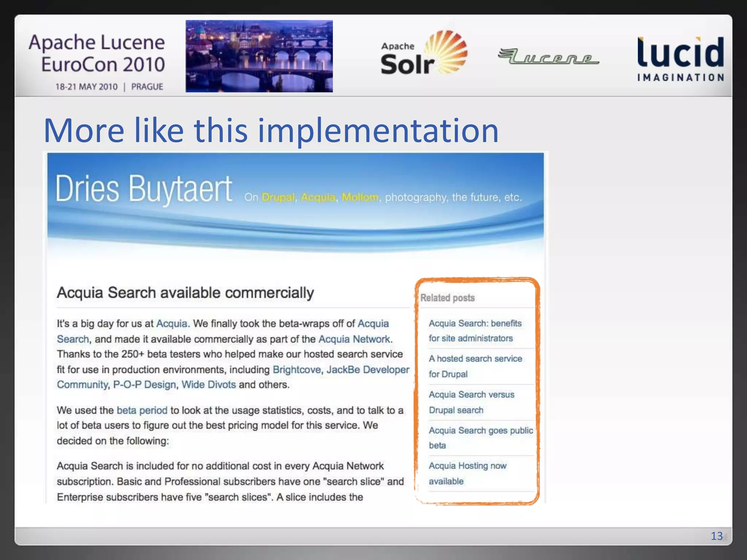This screenshot has width=747, height=560.
Task: Follow the Acquia Network link
Action: 355,339
